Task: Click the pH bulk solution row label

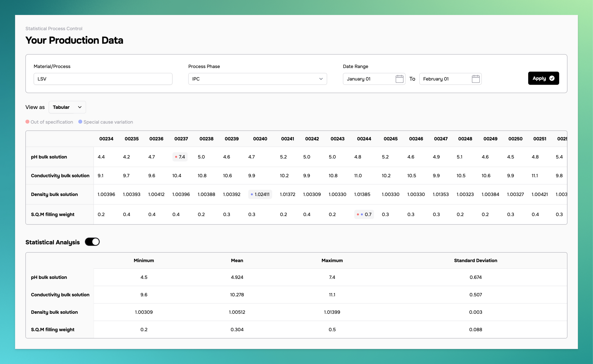Action: pyautogui.click(x=49, y=157)
